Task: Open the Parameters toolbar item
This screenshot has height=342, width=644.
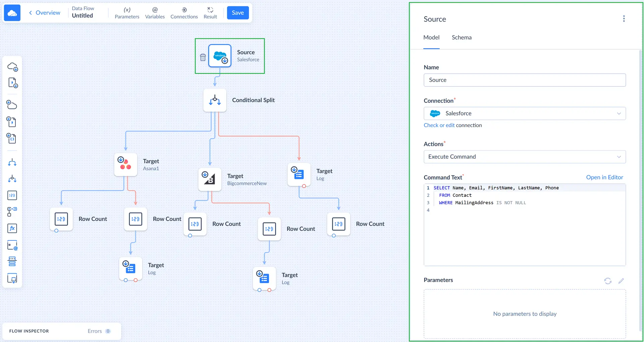Action: point(127,13)
